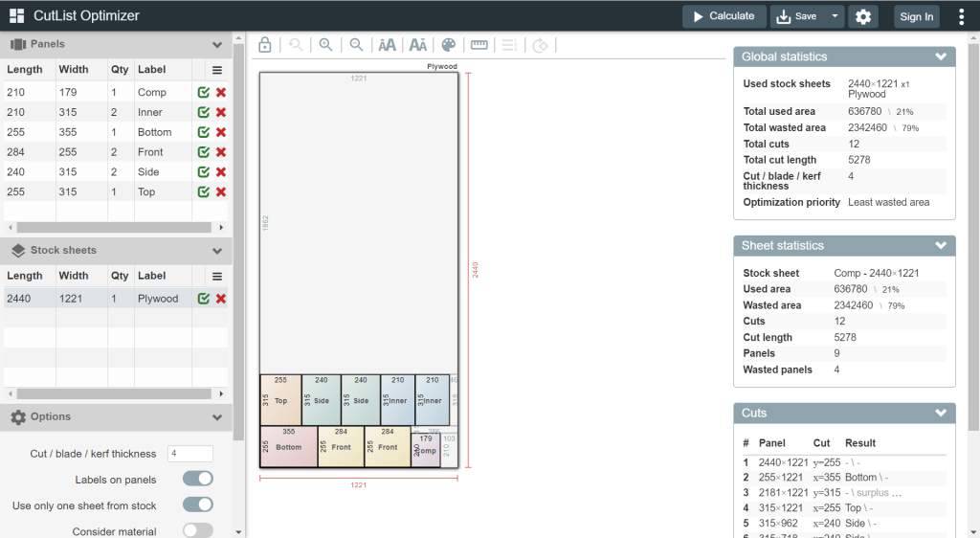Image resolution: width=980 pixels, height=538 pixels.
Task: Click the ruler measurement icon
Action: (479, 45)
